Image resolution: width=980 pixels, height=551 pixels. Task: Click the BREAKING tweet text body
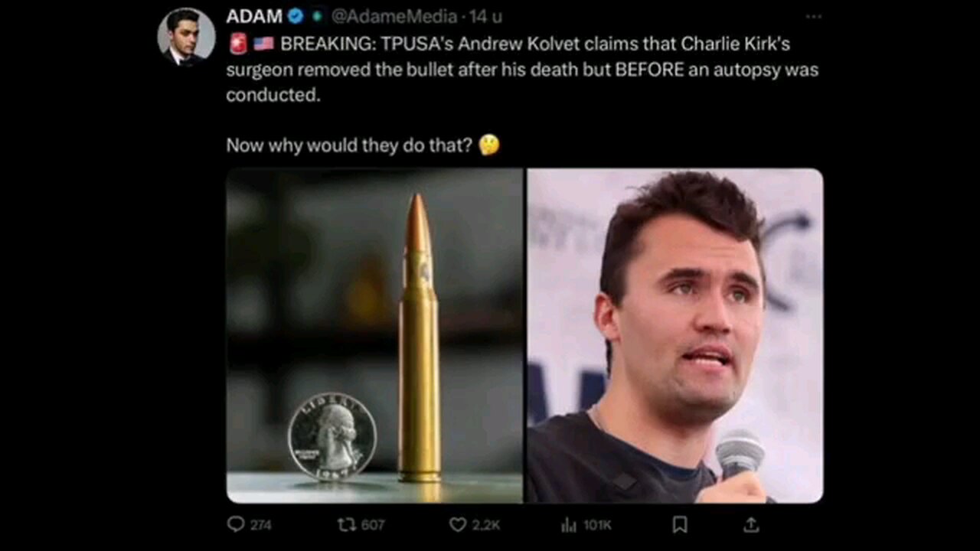pyautogui.click(x=522, y=70)
